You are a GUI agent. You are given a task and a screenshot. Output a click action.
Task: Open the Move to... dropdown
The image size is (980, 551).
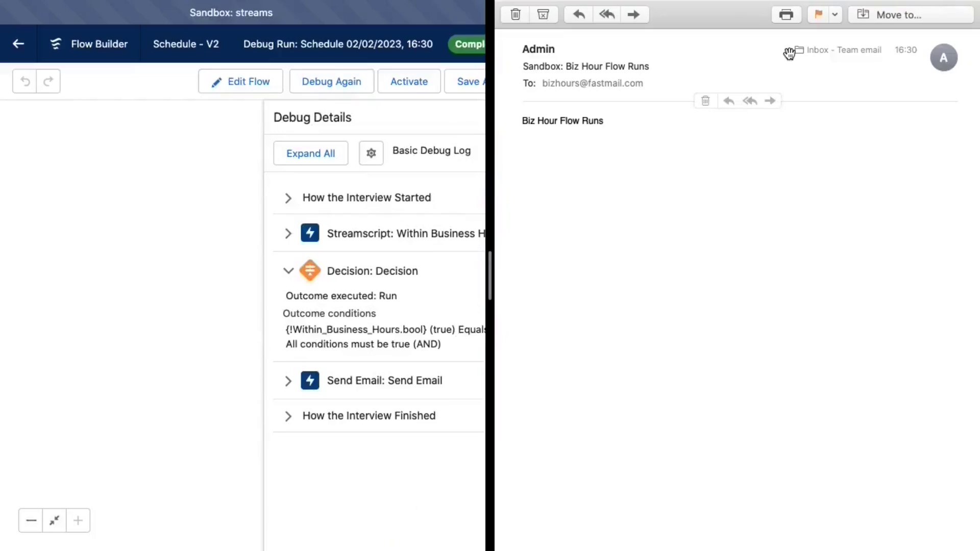tap(911, 14)
